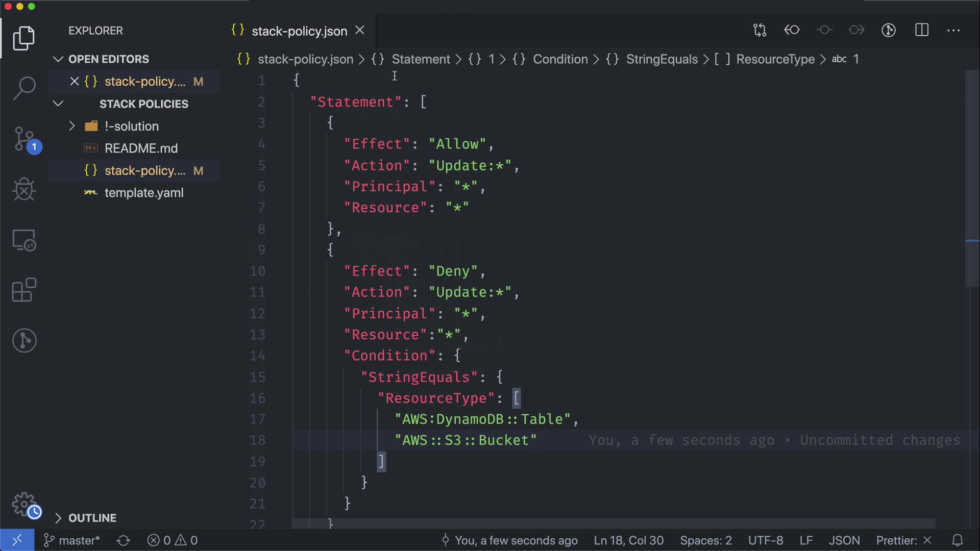Open the Extensions view
This screenshot has width=980, height=551.
coord(24,290)
